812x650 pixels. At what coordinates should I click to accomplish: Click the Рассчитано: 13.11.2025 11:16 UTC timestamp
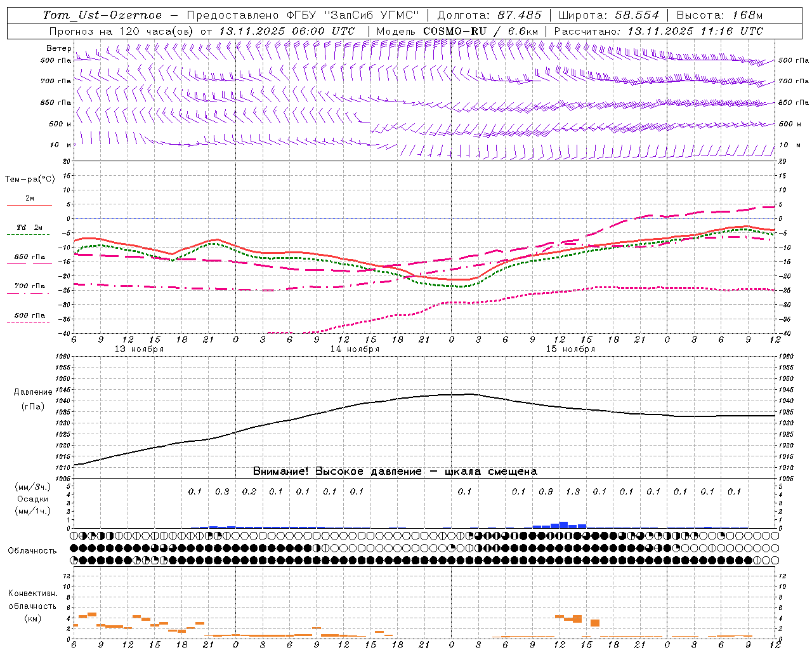click(x=658, y=31)
